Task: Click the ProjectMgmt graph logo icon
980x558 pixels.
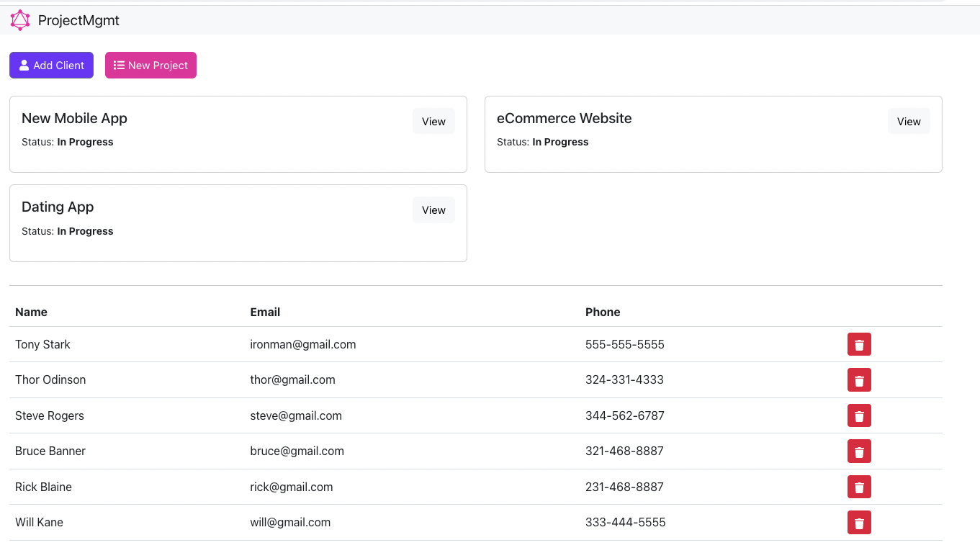Action: 20,20
